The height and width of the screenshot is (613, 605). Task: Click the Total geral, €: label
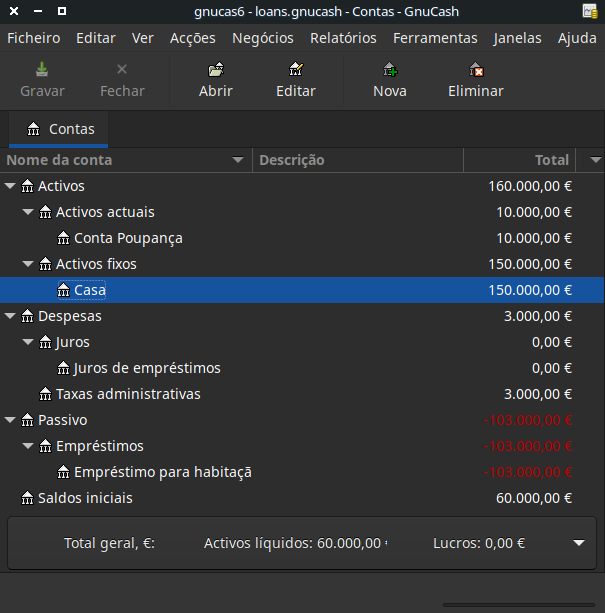pyautogui.click(x=109, y=543)
